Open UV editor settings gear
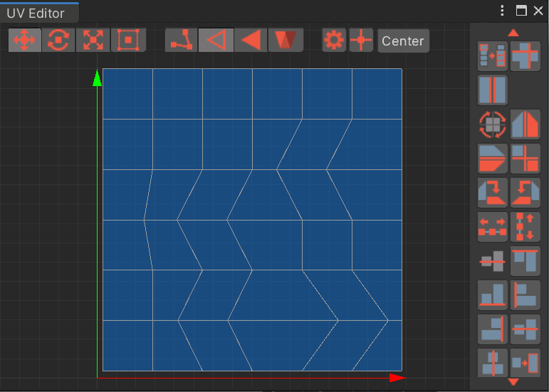 click(334, 41)
